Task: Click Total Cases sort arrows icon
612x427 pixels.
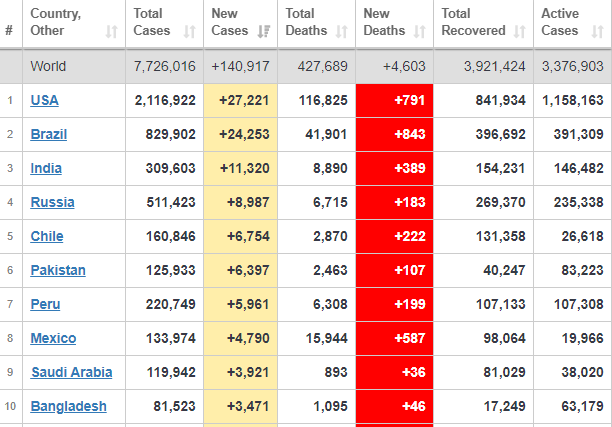Action: coord(190,31)
